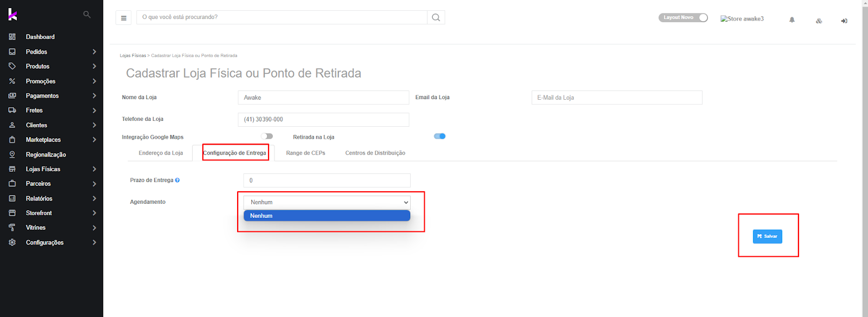Viewport: 868px width, 317px height.
Task: Expand the Promoções menu chevron
Action: (94, 81)
